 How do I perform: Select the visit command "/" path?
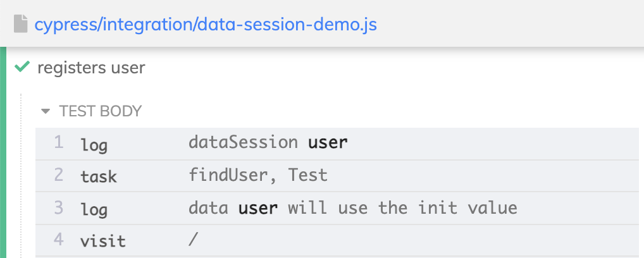[193, 240]
